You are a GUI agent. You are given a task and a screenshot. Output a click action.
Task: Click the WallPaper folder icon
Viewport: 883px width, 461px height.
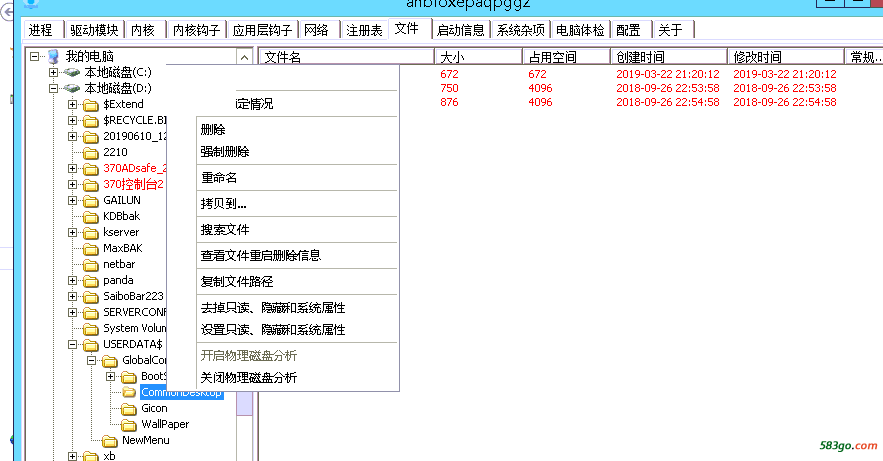click(x=129, y=425)
